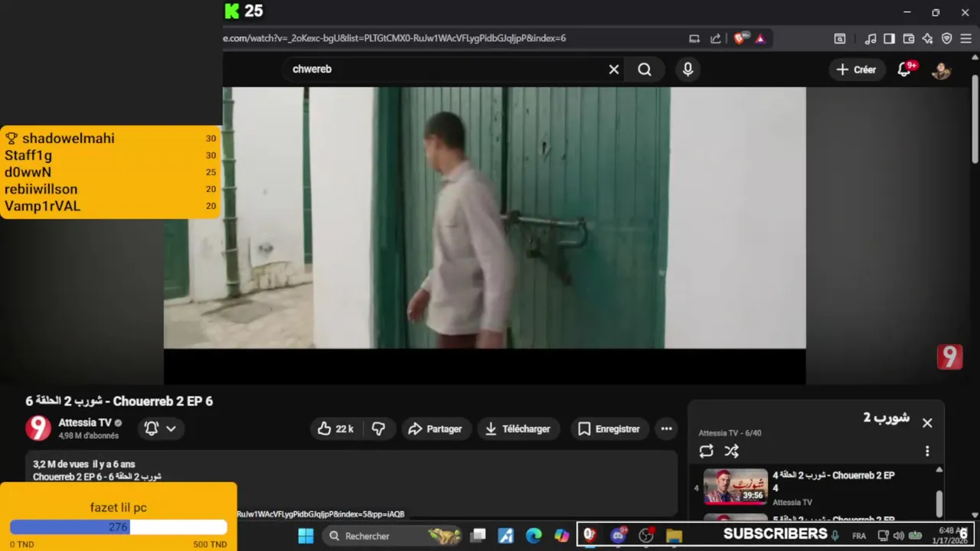This screenshot has width=980, height=551.
Task: Open Microsoft Edge from the taskbar
Action: coord(534,536)
